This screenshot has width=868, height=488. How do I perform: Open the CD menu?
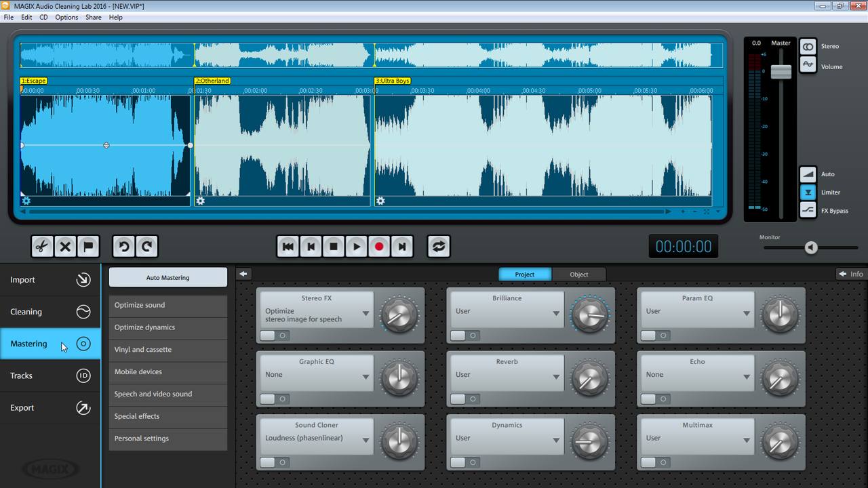click(x=43, y=17)
